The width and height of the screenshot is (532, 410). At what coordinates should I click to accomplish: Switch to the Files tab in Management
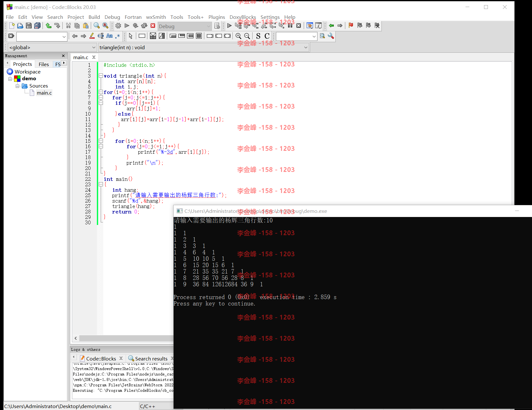point(44,64)
